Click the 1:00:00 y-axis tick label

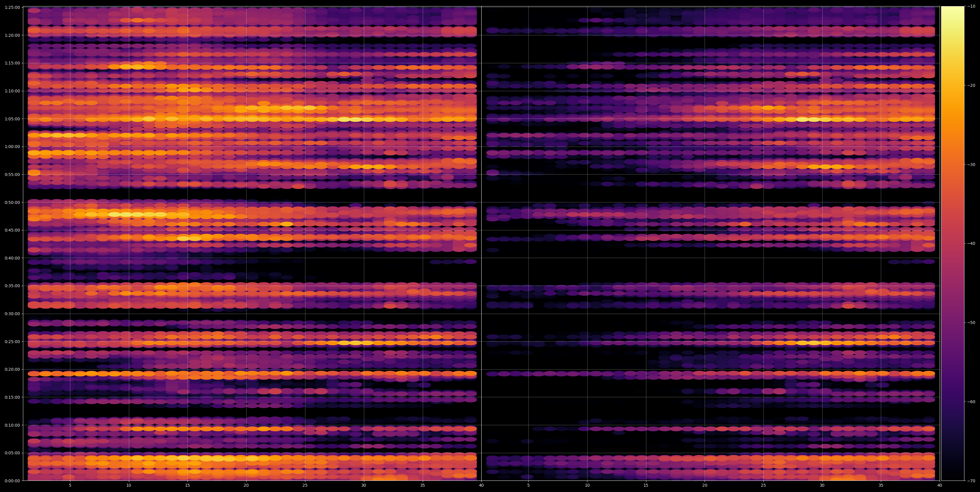click(12, 147)
